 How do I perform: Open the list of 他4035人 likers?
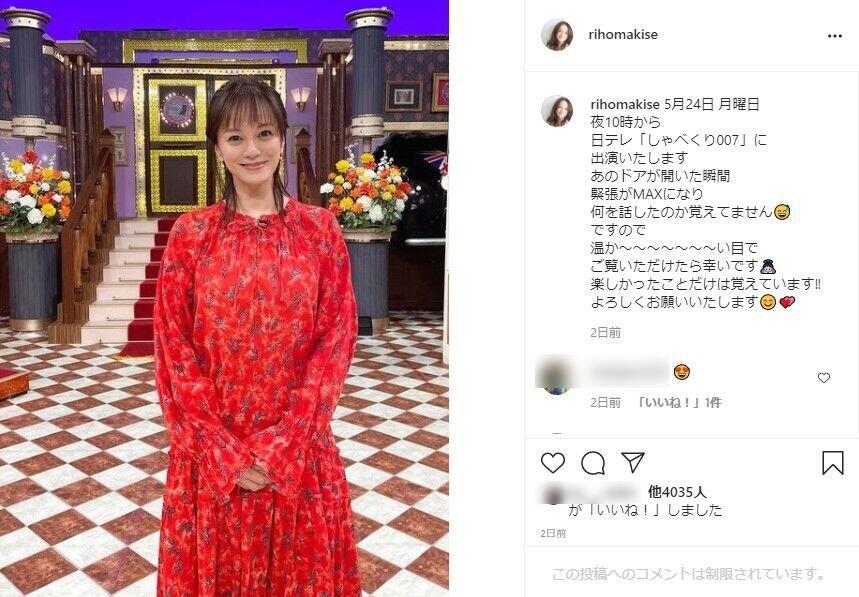677,492
